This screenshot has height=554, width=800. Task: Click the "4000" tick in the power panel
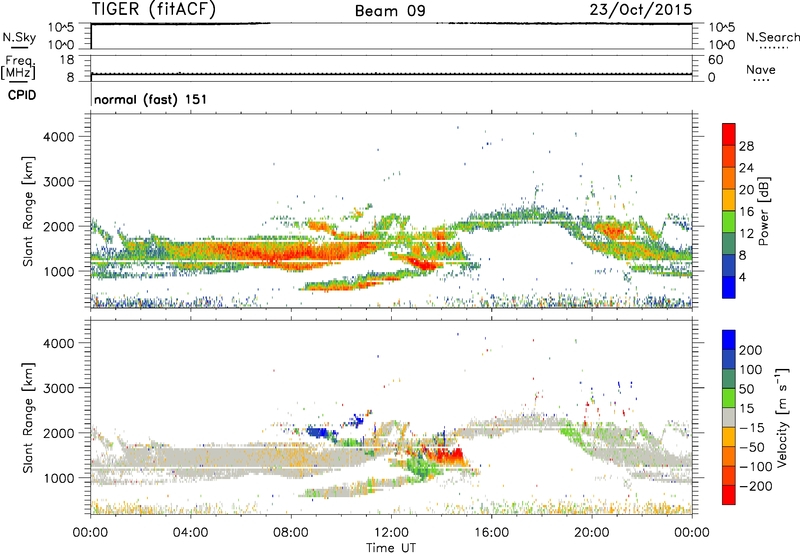pos(59,137)
